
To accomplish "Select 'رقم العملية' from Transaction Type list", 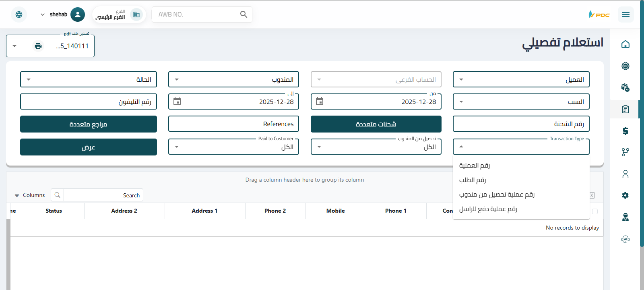I will click(475, 166).
